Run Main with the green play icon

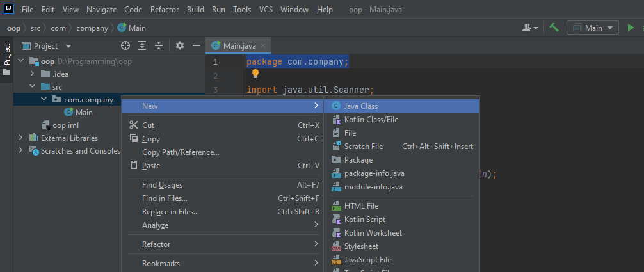631,28
